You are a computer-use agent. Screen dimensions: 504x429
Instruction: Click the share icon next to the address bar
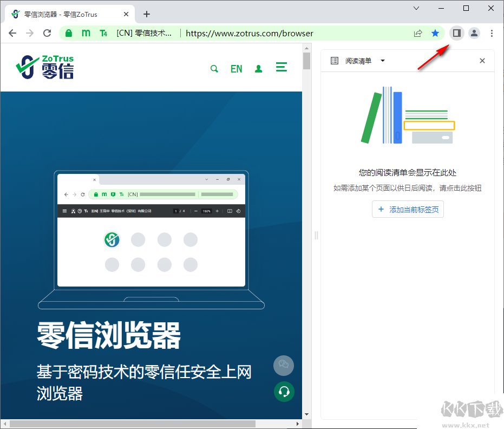point(417,33)
